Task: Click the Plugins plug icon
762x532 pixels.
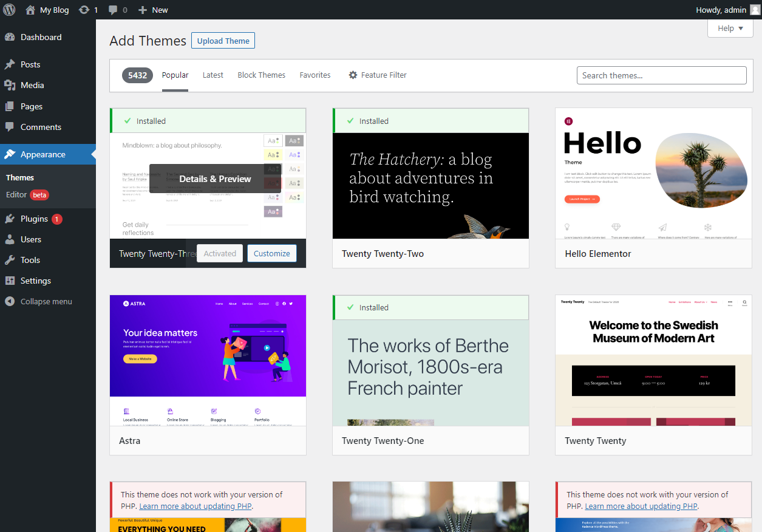Action: 10,219
